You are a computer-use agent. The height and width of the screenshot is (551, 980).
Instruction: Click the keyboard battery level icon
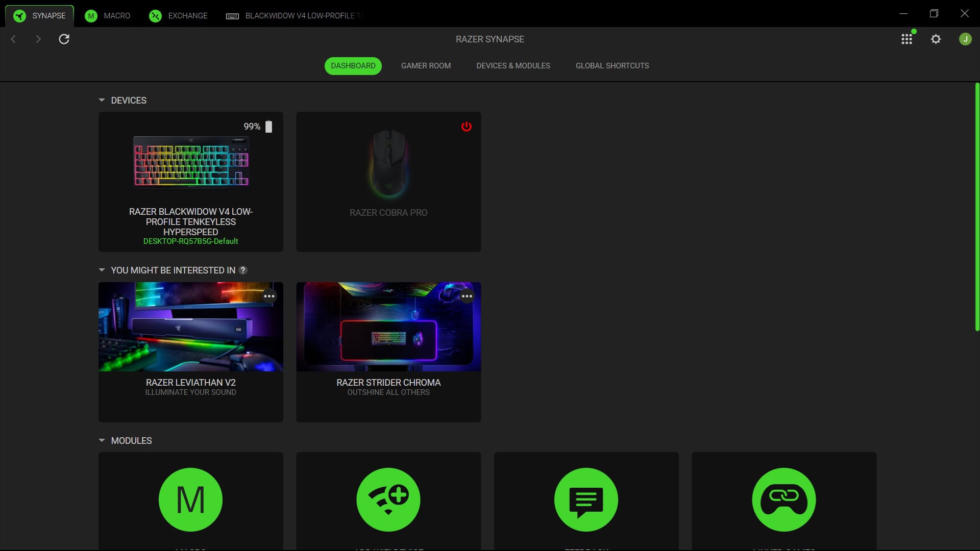click(x=269, y=127)
